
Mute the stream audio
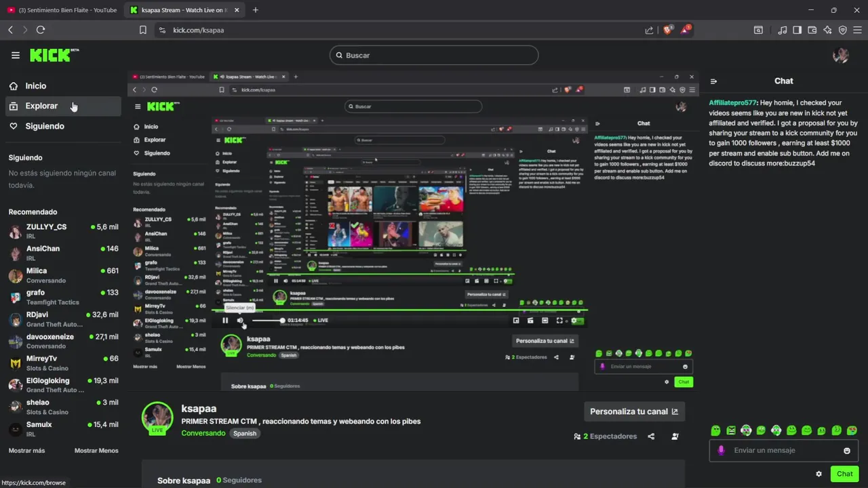tap(240, 321)
